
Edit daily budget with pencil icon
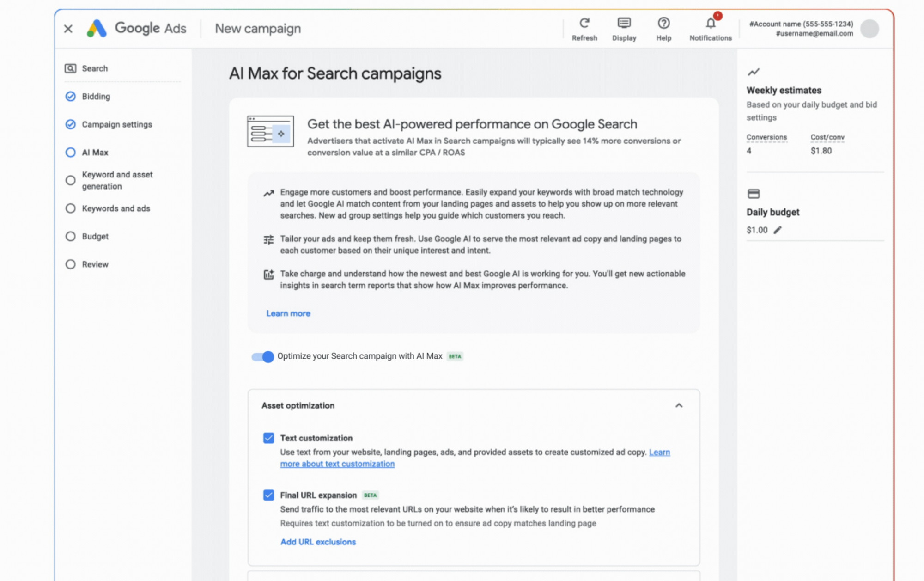778,230
